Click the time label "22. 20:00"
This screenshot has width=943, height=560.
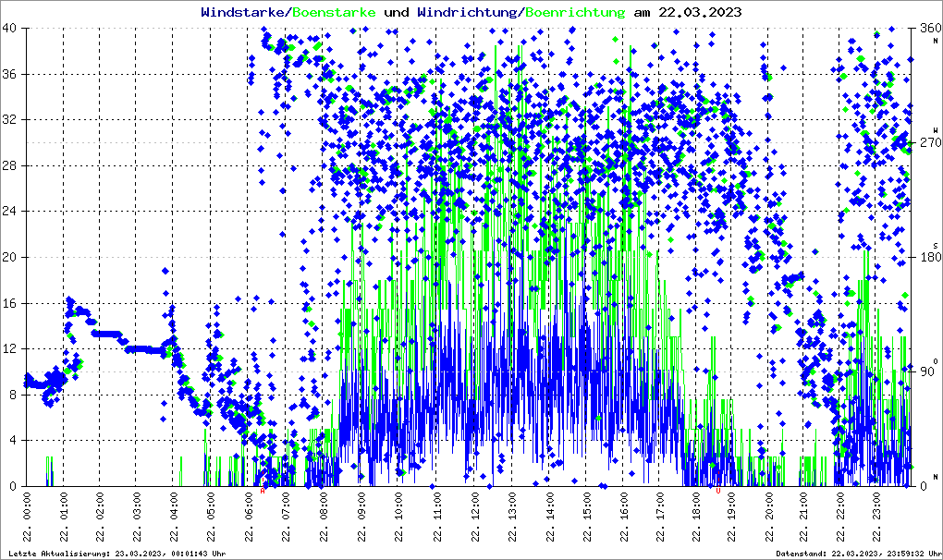[x=768, y=517]
